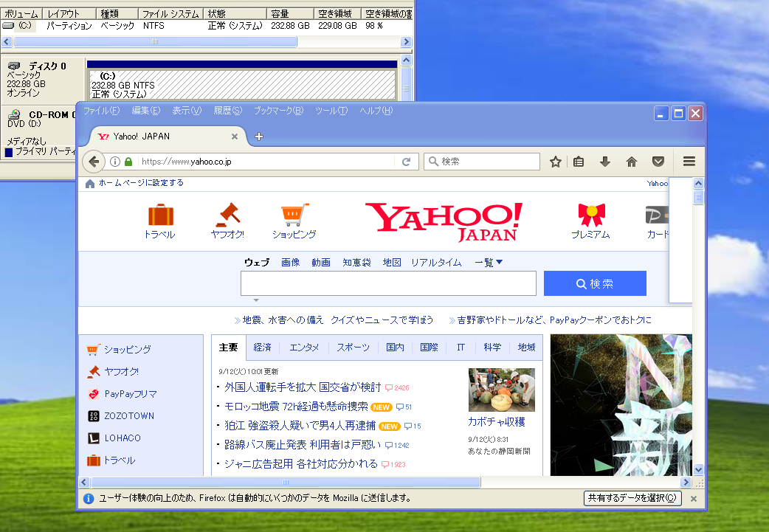Open the site information icon in address bar

[115, 162]
